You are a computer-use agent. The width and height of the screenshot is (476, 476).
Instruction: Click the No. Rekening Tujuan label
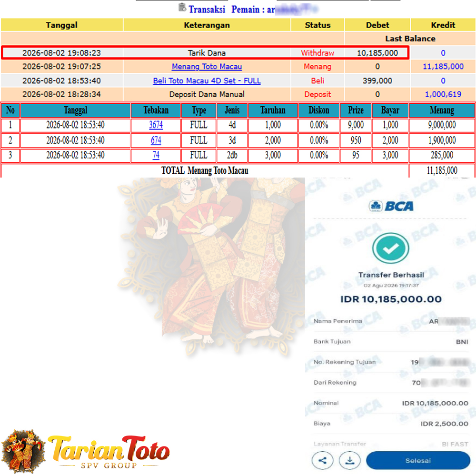tap(345, 362)
